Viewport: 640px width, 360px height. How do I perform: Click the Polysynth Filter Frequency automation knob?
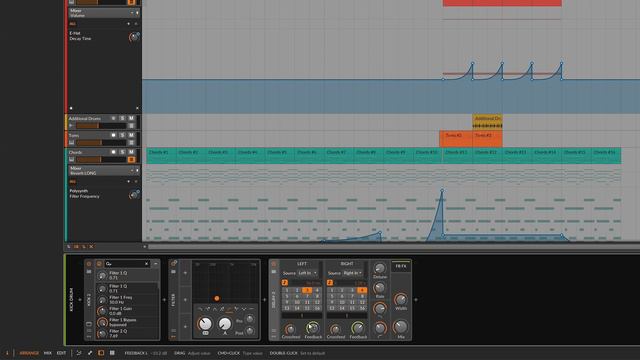coord(133,195)
